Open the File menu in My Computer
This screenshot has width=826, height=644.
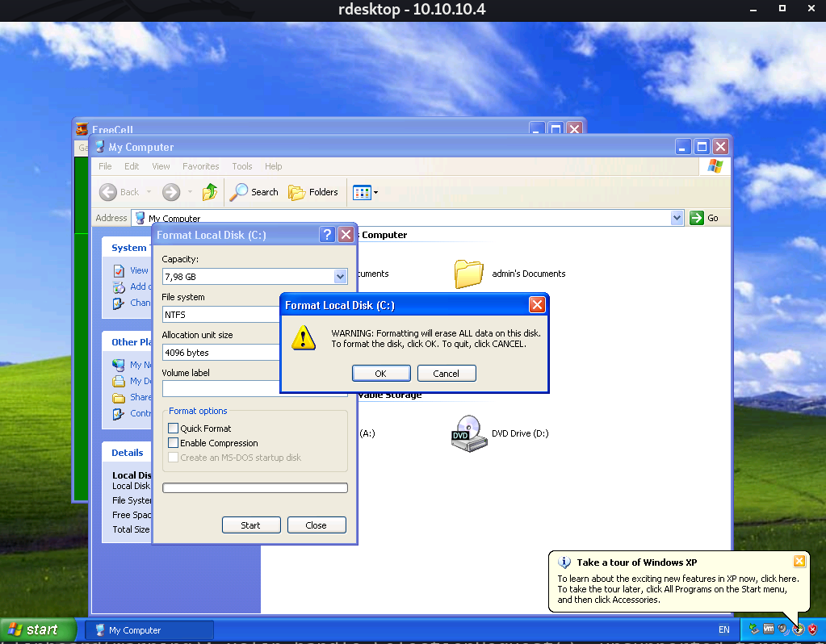(105, 166)
